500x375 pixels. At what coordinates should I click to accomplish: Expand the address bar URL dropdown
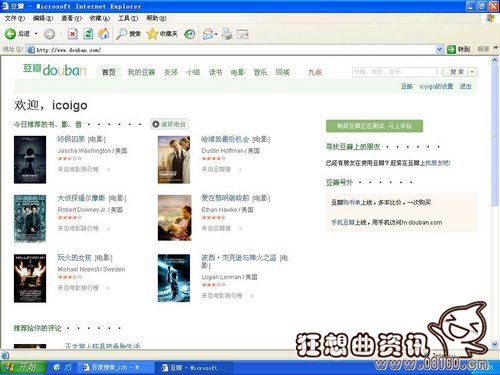point(440,50)
